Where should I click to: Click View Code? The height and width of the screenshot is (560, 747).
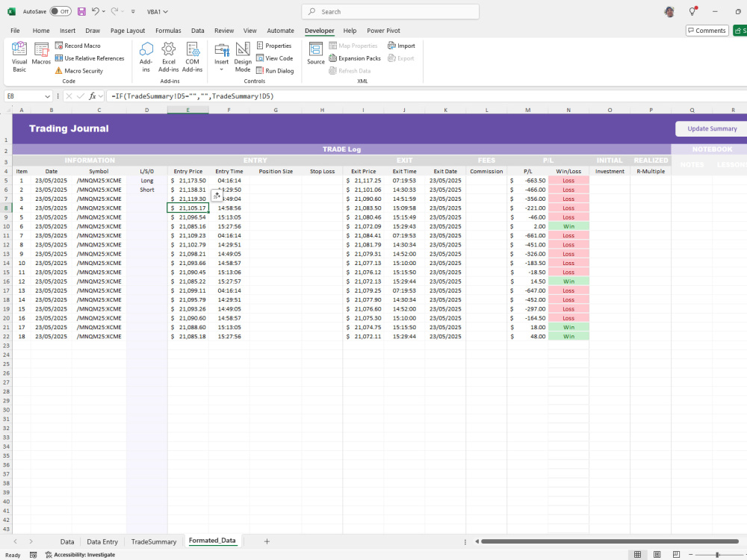click(x=275, y=58)
